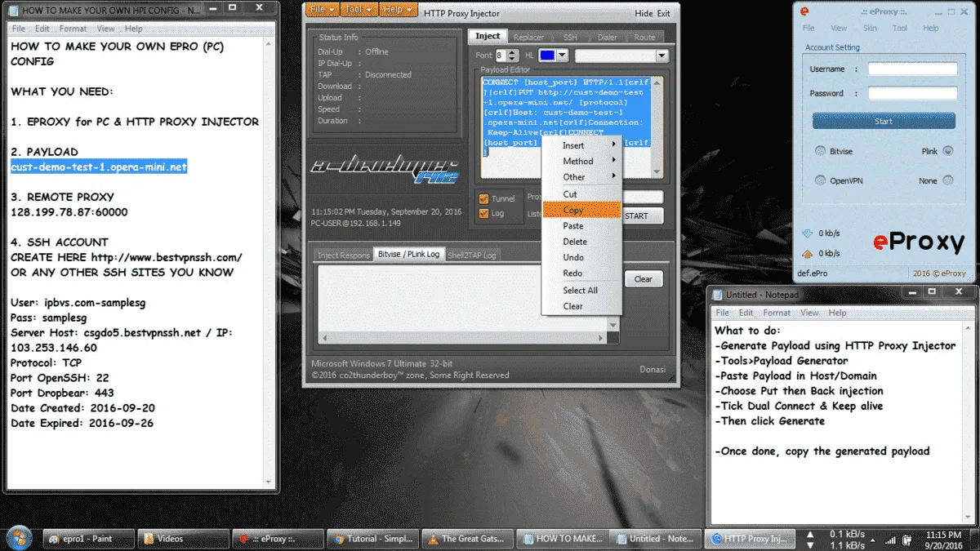Click Hide in HTTP Proxy Injector title bar

(x=644, y=13)
